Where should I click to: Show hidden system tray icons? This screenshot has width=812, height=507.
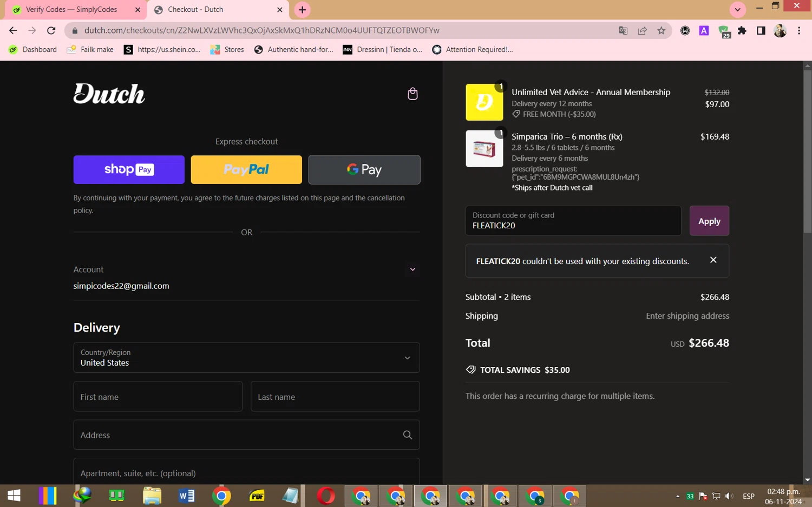pyautogui.click(x=677, y=496)
